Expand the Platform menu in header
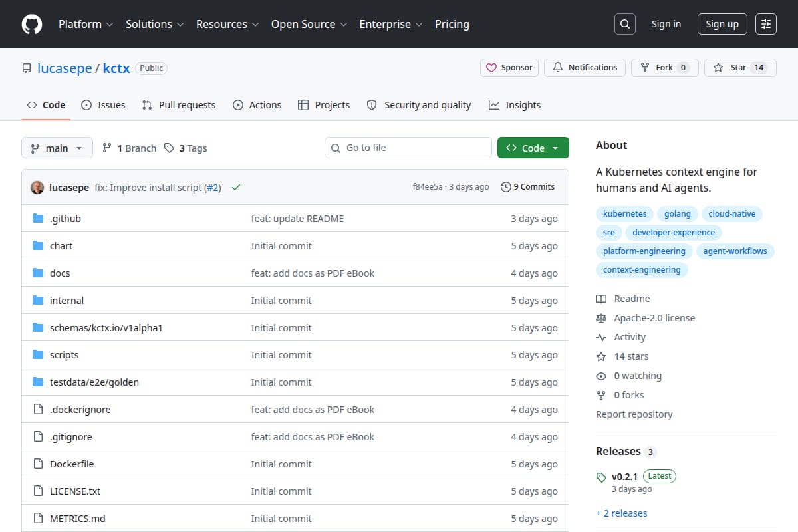Image resolution: width=798 pixels, height=532 pixels. (x=85, y=24)
